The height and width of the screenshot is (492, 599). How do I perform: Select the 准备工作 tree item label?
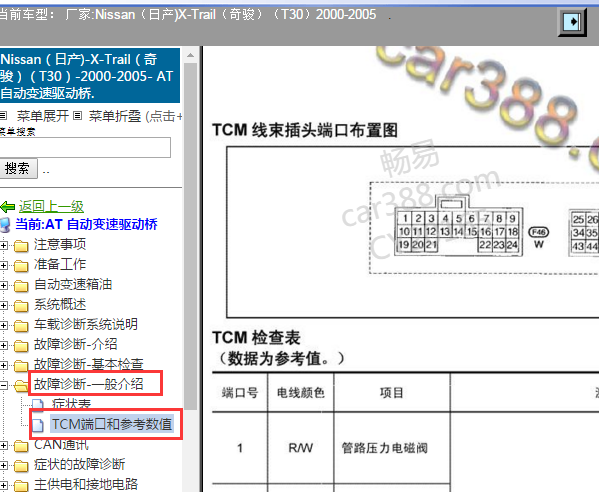point(60,264)
